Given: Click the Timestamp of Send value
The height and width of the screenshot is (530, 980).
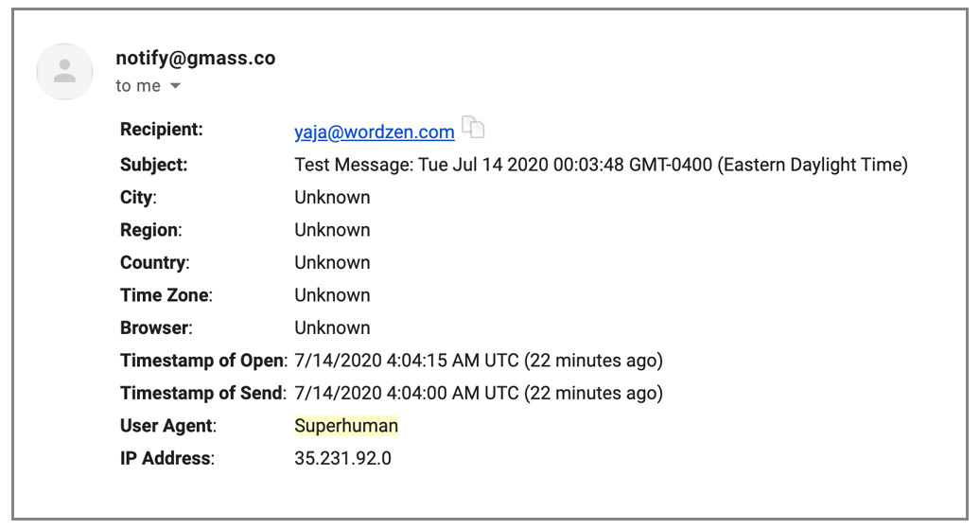Looking at the screenshot, I should point(479,393).
